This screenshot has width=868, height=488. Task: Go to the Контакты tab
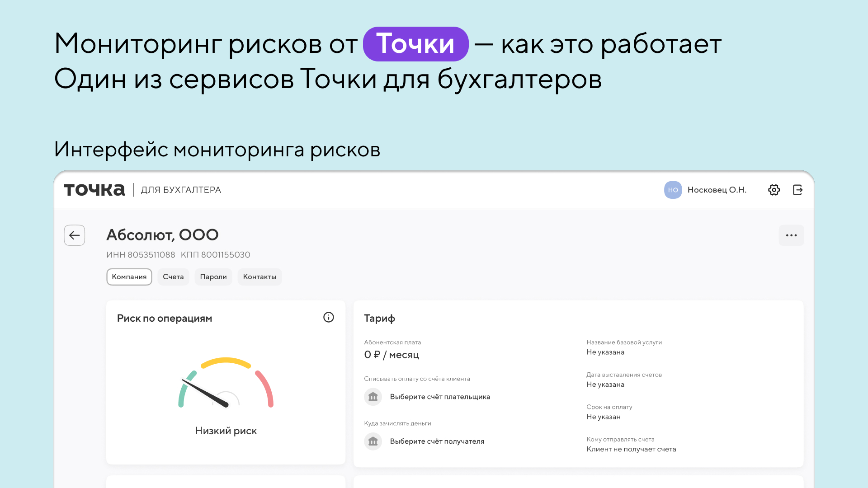(259, 277)
